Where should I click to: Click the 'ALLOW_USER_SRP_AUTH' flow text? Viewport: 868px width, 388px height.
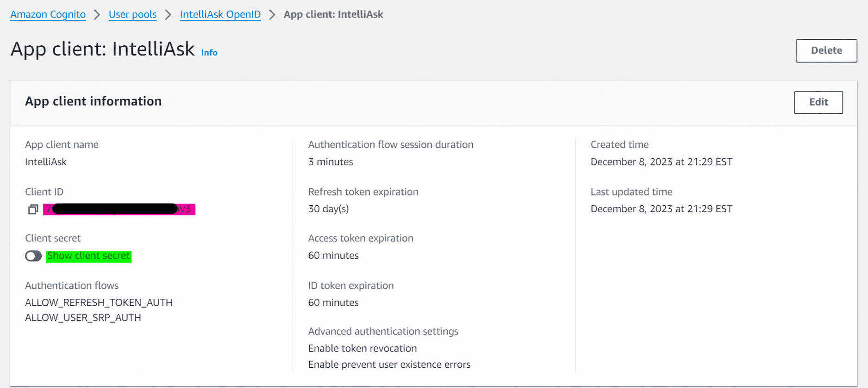click(x=83, y=318)
